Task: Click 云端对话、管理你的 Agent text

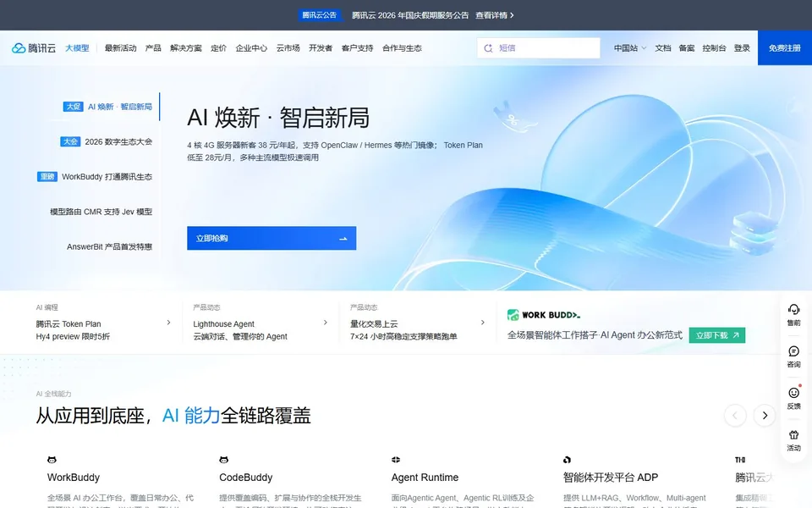Action: (x=240, y=336)
